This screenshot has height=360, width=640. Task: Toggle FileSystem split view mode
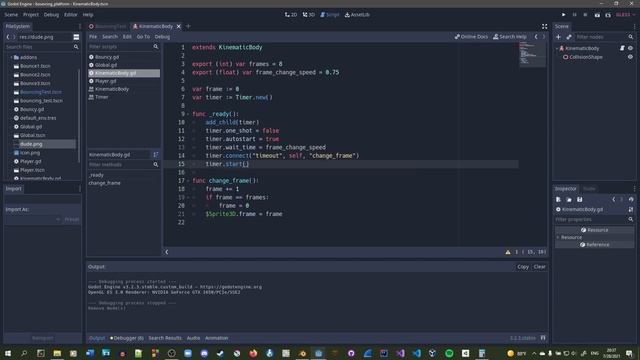pos(76,37)
